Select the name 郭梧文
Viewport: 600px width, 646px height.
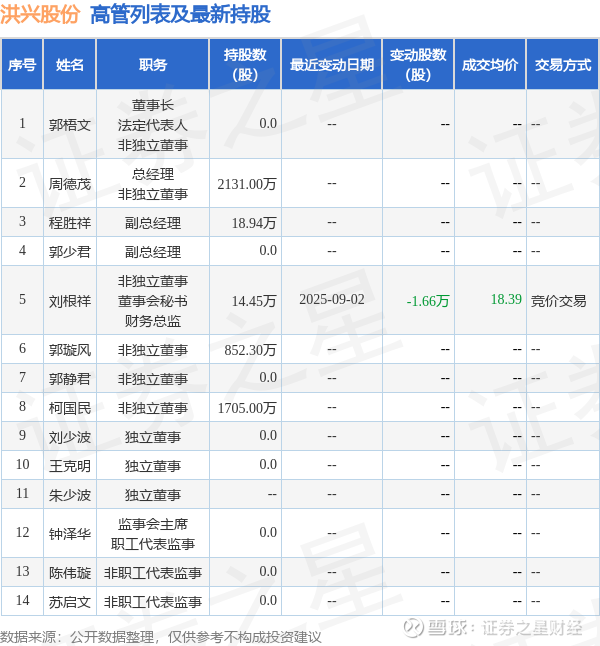[x=70, y=124]
